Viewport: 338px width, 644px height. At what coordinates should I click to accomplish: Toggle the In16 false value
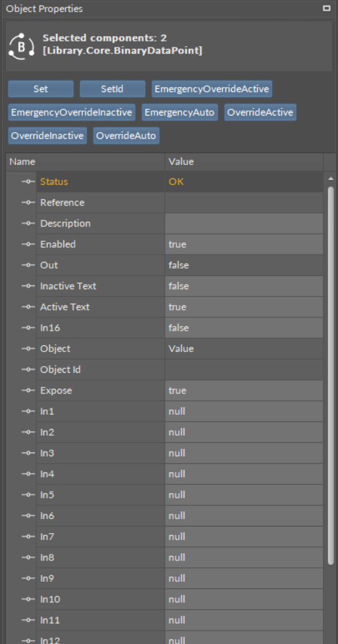pyautogui.click(x=244, y=328)
